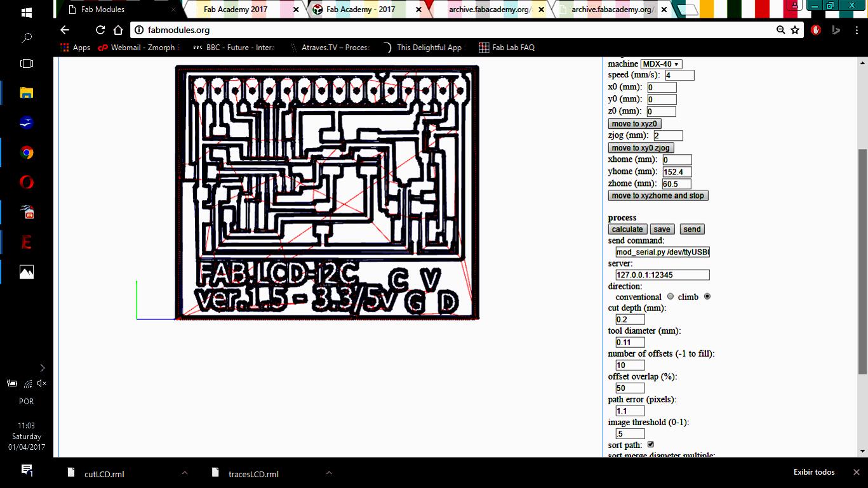Open the Photos app on the taskbar
868x488 pixels.
(27, 272)
